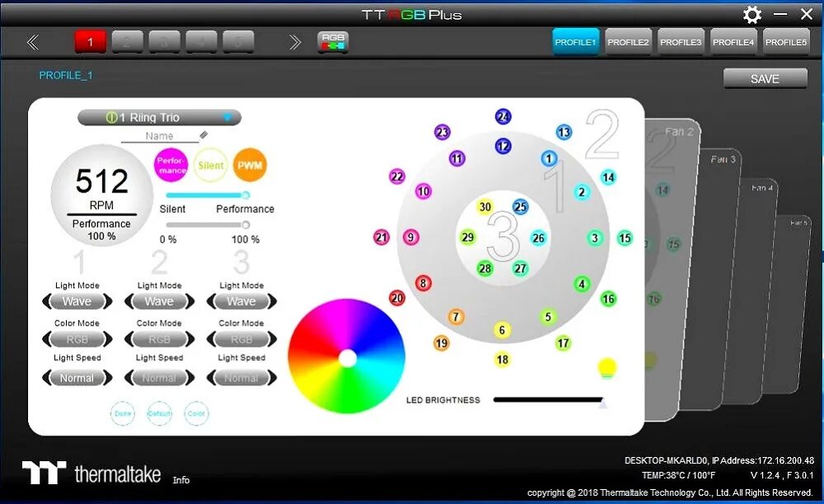
Task: Select LED number 4
Action: (582, 285)
